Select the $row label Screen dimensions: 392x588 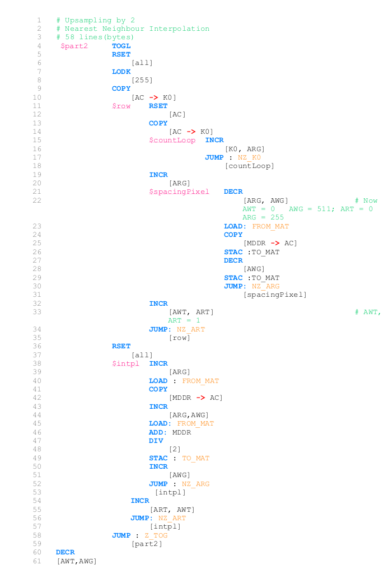point(121,106)
